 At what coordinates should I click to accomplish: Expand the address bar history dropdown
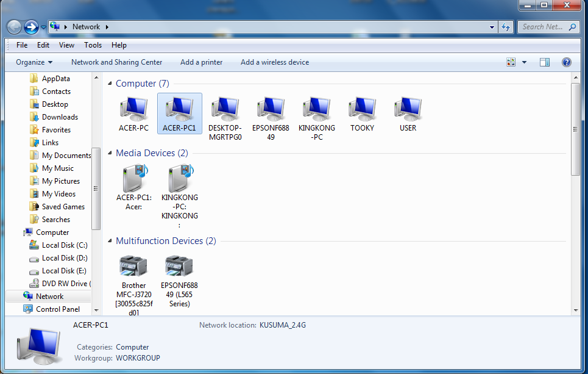tap(492, 27)
